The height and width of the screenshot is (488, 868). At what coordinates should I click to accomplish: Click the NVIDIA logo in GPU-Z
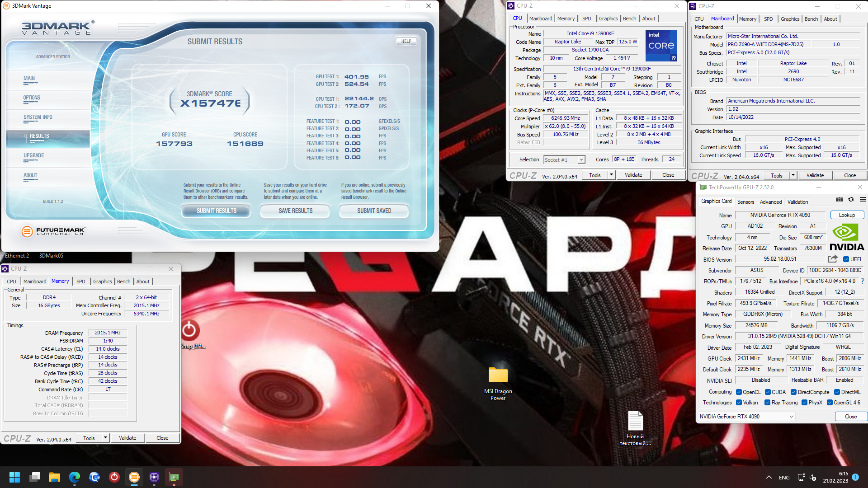pyautogui.click(x=847, y=238)
